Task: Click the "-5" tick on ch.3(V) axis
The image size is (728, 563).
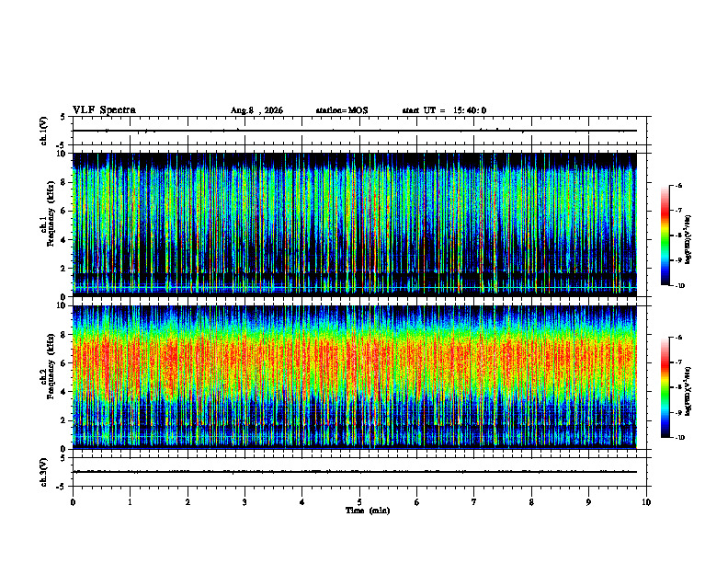Action: tap(62, 487)
